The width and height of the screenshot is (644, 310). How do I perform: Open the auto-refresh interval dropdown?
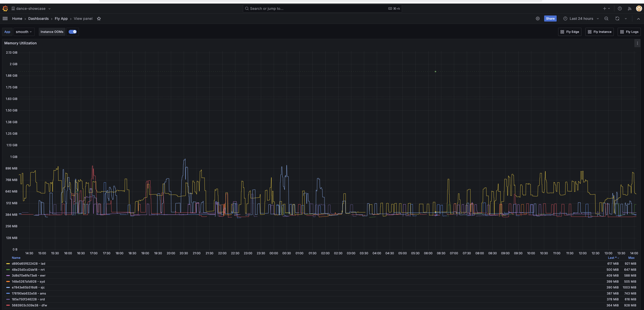pyautogui.click(x=626, y=19)
